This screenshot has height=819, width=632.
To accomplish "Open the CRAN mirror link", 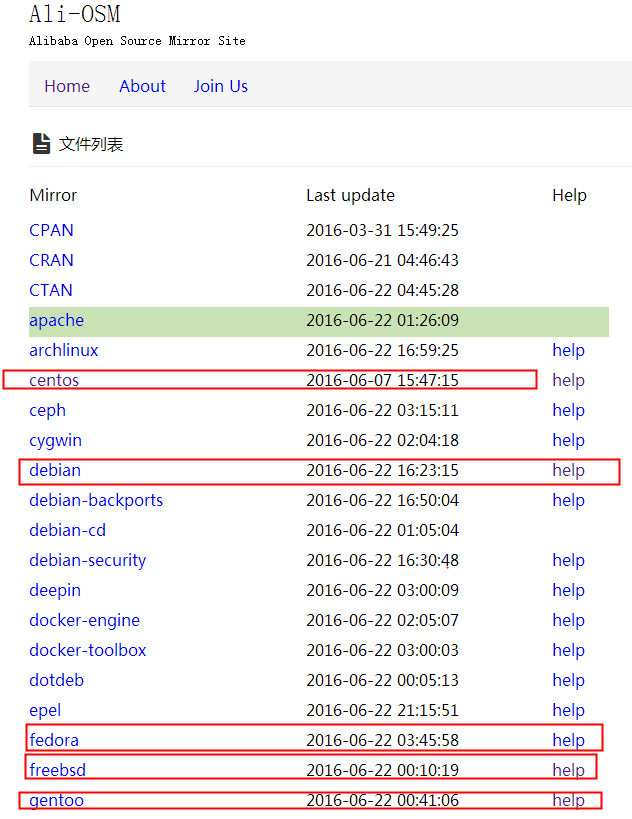I will click(x=51, y=260).
